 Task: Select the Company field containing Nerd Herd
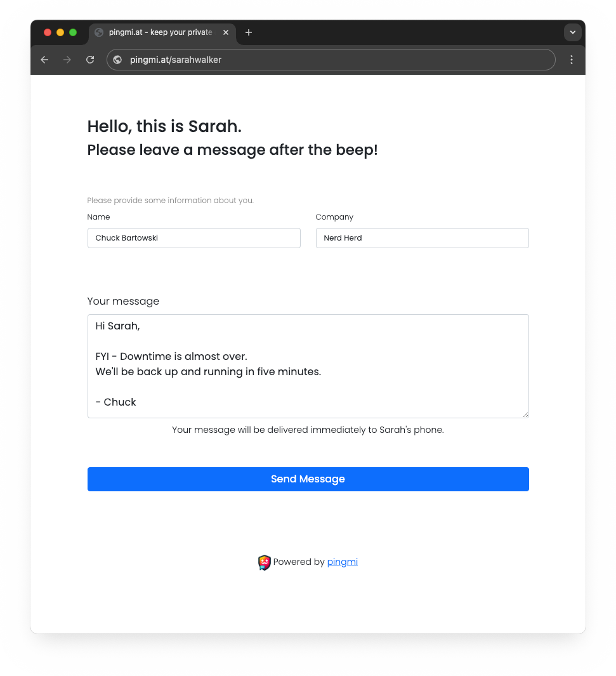click(x=422, y=238)
